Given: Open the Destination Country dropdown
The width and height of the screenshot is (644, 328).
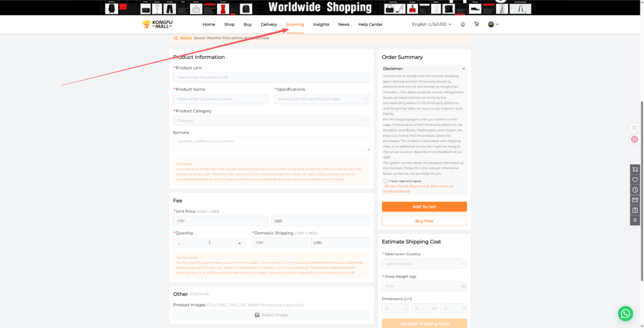Looking at the screenshot, I should [x=425, y=263].
